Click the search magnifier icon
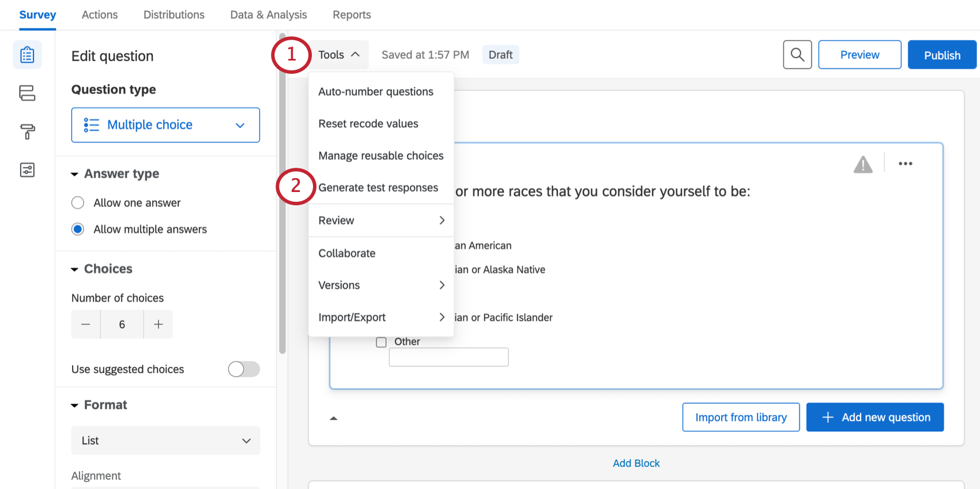The width and height of the screenshot is (980, 489). pyautogui.click(x=797, y=55)
